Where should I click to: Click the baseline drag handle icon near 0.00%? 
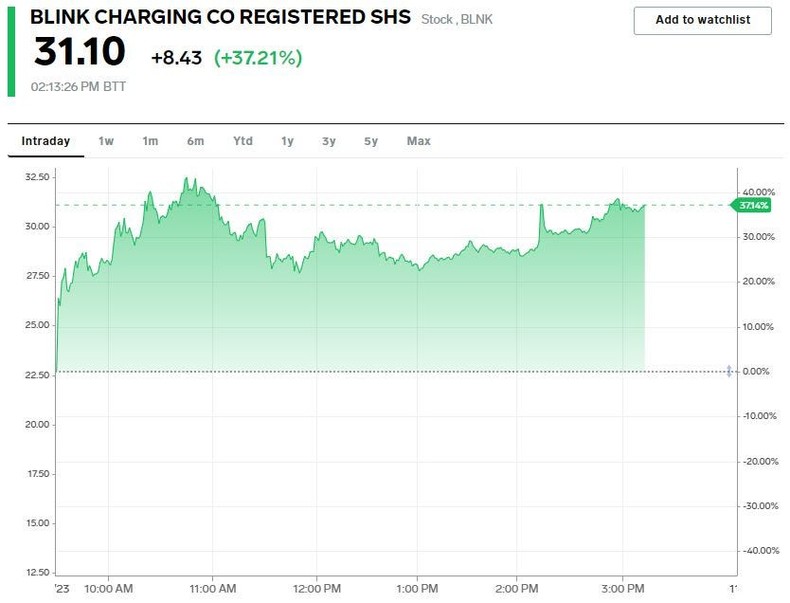point(729,371)
